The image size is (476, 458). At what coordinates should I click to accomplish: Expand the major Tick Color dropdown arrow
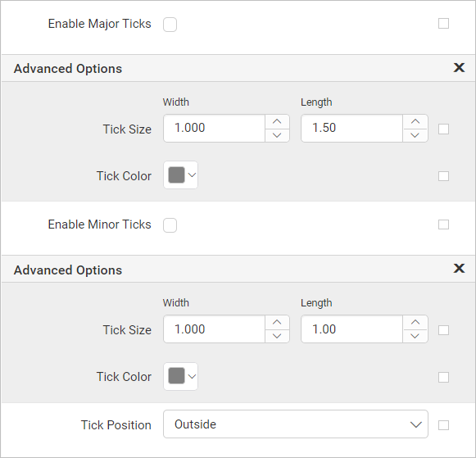coord(192,175)
